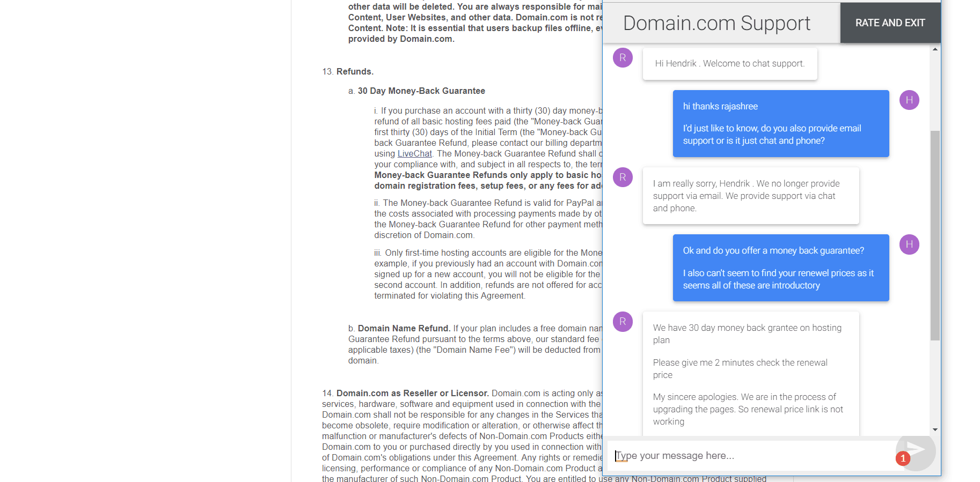980x482 pixels.
Task: Click the 'We no longer provide support via email' message
Action: [751, 196]
